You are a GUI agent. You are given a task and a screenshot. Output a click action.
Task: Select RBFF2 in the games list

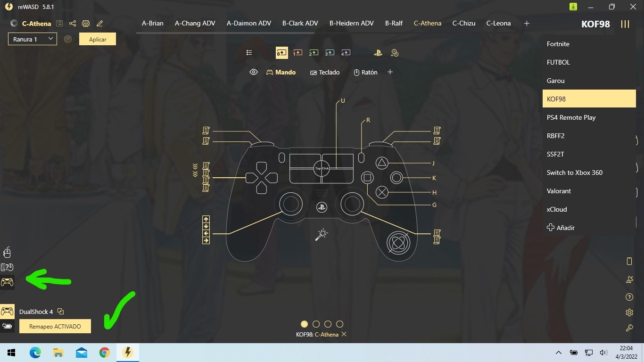pyautogui.click(x=589, y=136)
